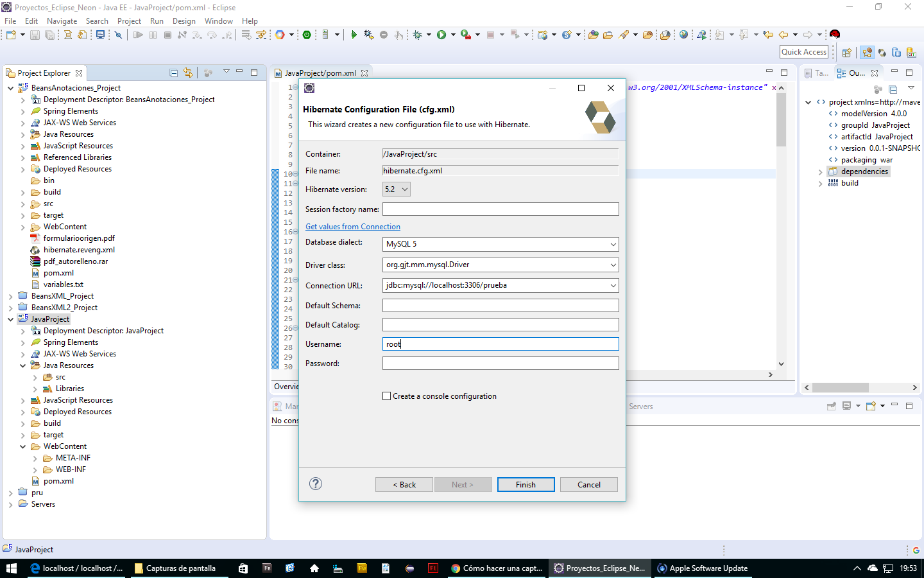Click the Default Schema input field

(501, 306)
